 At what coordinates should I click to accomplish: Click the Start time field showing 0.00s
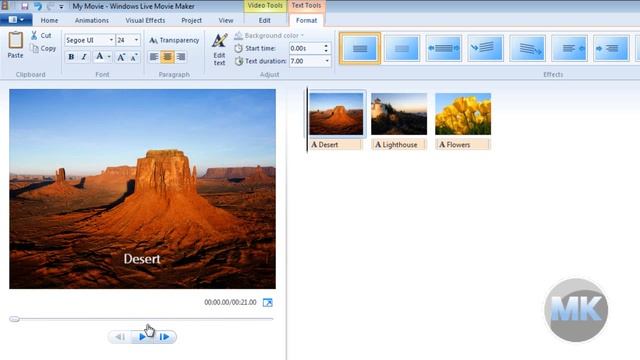pos(305,48)
